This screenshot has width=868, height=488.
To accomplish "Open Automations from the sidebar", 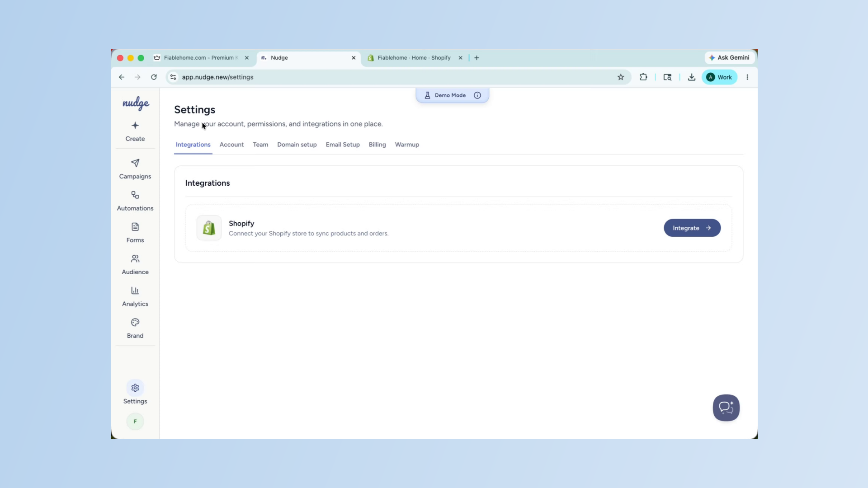I will [x=135, y=201].
